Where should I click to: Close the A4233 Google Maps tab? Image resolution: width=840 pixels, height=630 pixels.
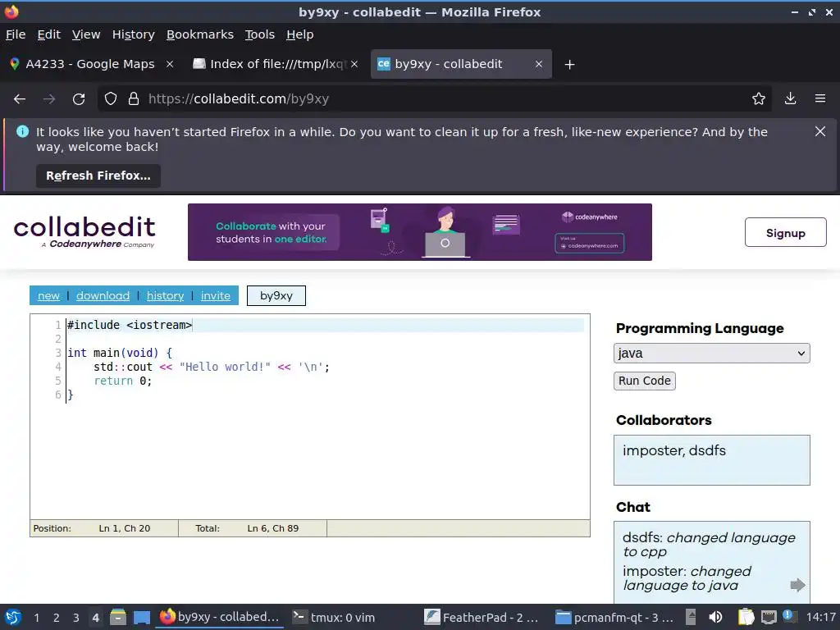[170, 64]
